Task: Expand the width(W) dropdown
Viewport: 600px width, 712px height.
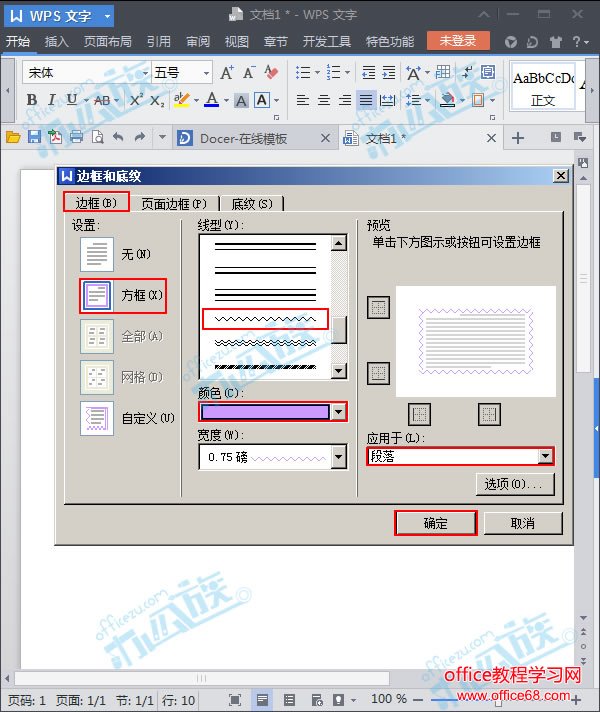Action: (338, 457)
